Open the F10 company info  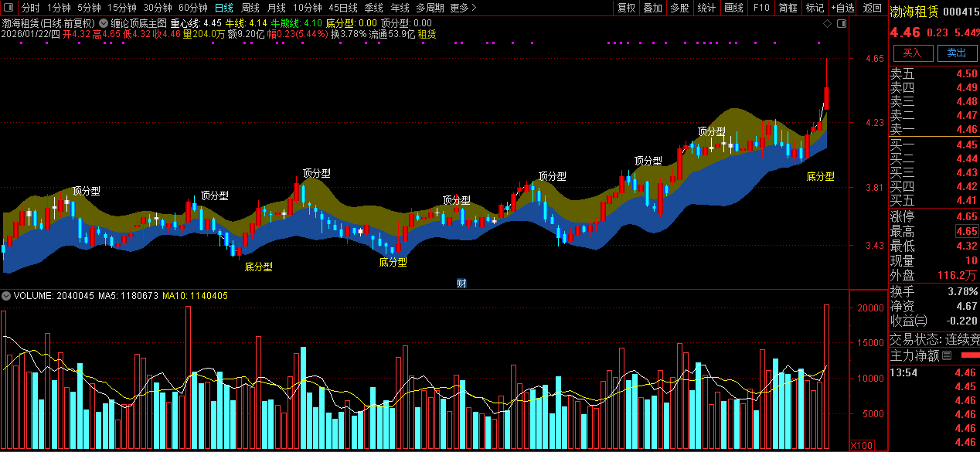click(x=761, y=8)
